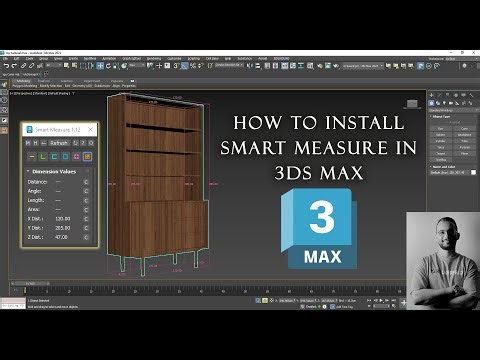Toggle the 3D Snaps button
Viewport: 480px width, 360px height.
coord(176,66)
